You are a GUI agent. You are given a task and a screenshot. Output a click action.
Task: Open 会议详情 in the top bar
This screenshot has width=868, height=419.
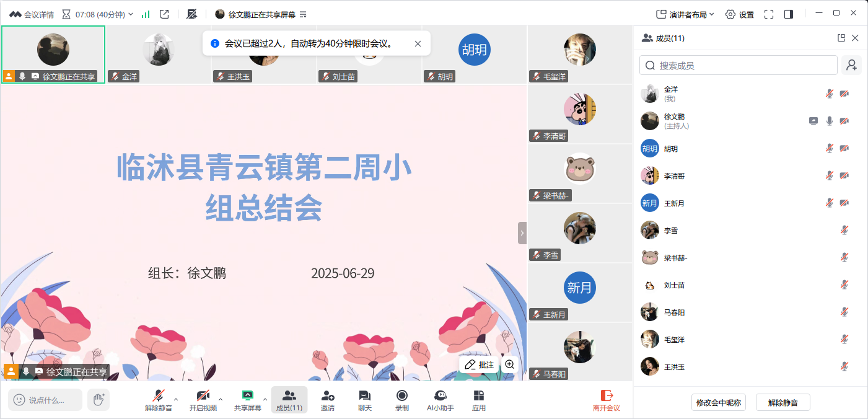[32, 14]
